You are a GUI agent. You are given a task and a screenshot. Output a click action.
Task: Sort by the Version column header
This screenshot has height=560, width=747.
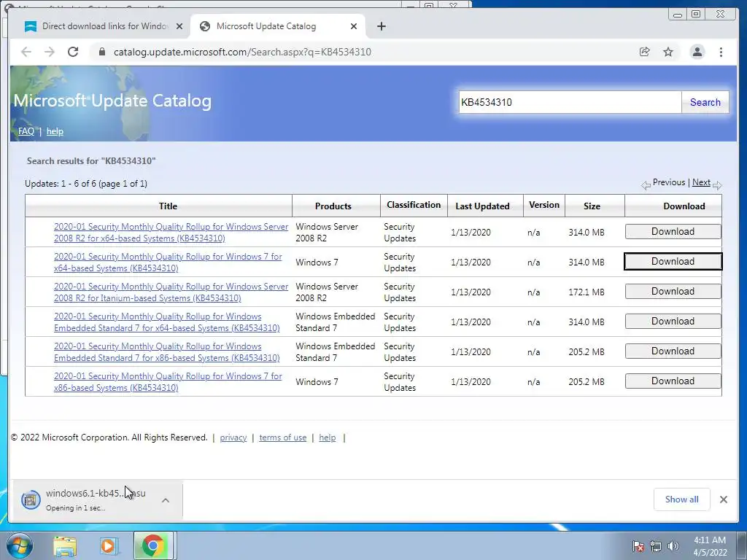[544, 205]
